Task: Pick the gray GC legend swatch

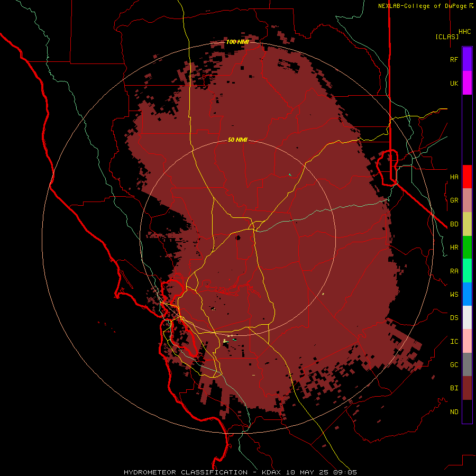Action: click(x=467, y=364)
